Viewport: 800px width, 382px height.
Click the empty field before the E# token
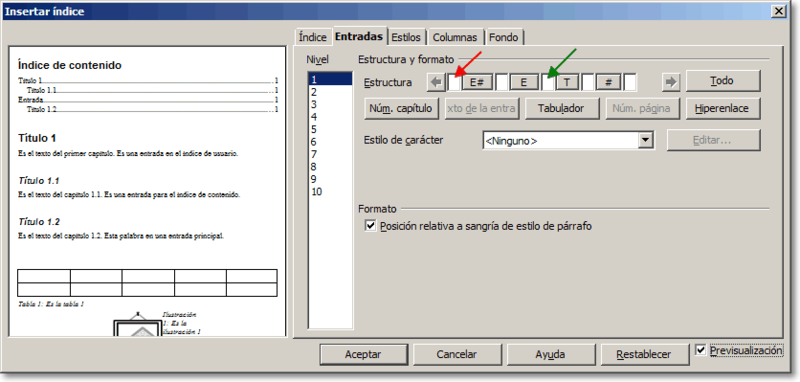point(454,82)
